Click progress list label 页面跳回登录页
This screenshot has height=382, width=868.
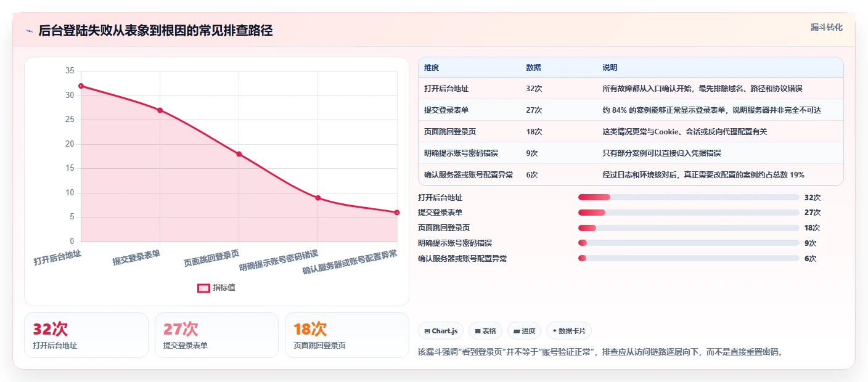(x=444, y=228)
